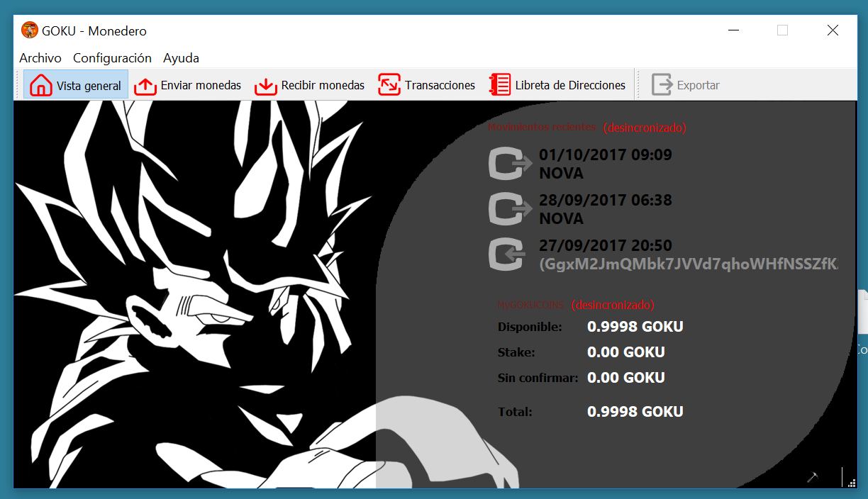Select the date 27/09/2017 20:50
The image size is (868, 499).
[606, 245]
